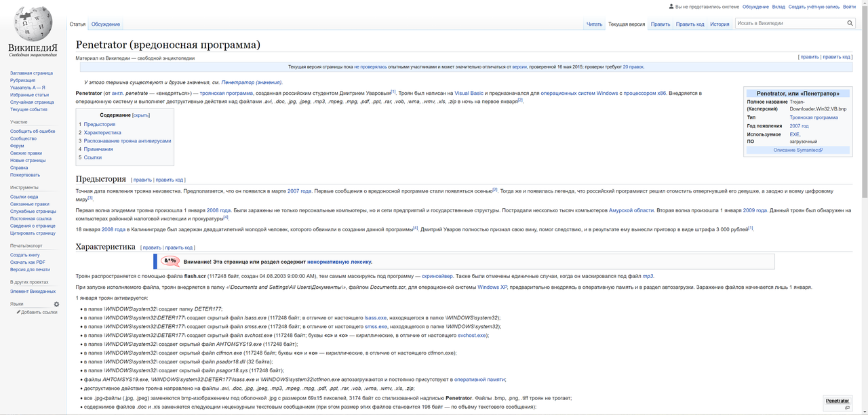Open 2007 год link in infobox

pos(799,126)
